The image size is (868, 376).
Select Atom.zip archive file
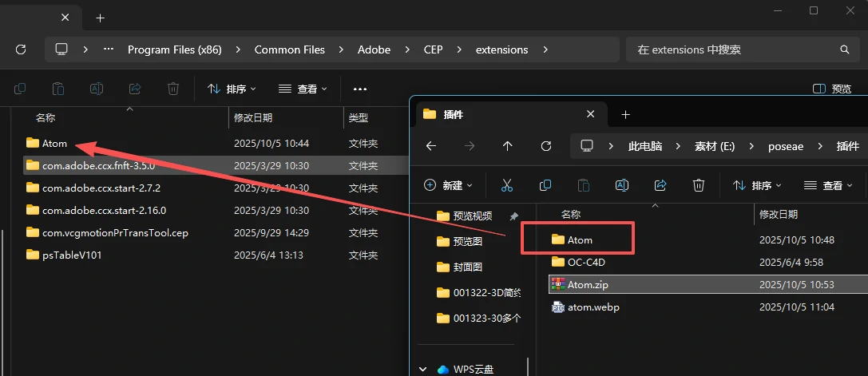click(x=581, y=284)
